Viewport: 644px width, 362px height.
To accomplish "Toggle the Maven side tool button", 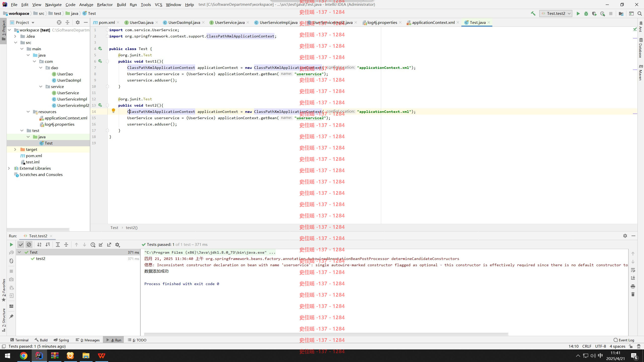I will point(640,72).
